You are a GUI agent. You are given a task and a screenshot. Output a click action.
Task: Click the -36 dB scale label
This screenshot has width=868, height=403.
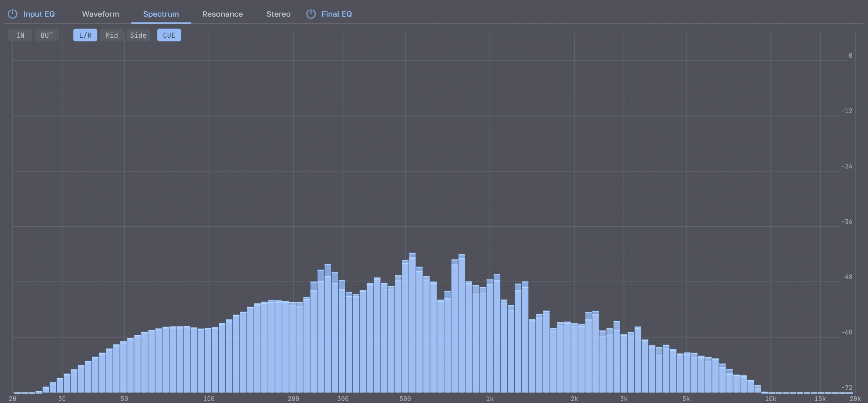(847, 221)
